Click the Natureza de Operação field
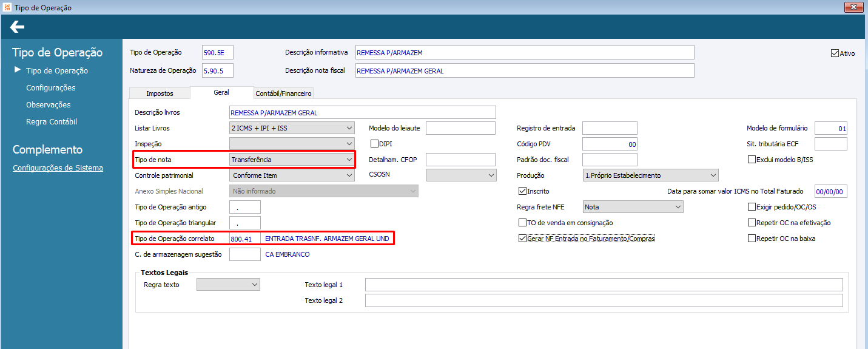 tap(218, 70)
